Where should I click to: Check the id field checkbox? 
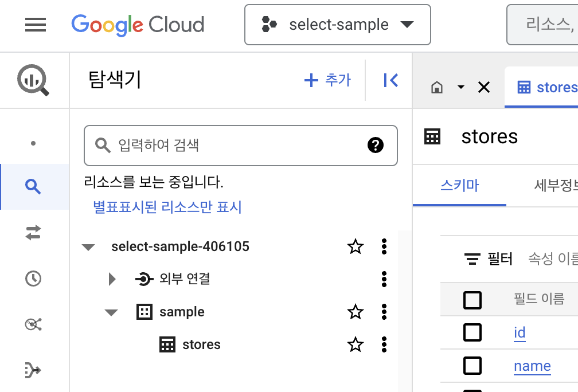pos(472,332)
